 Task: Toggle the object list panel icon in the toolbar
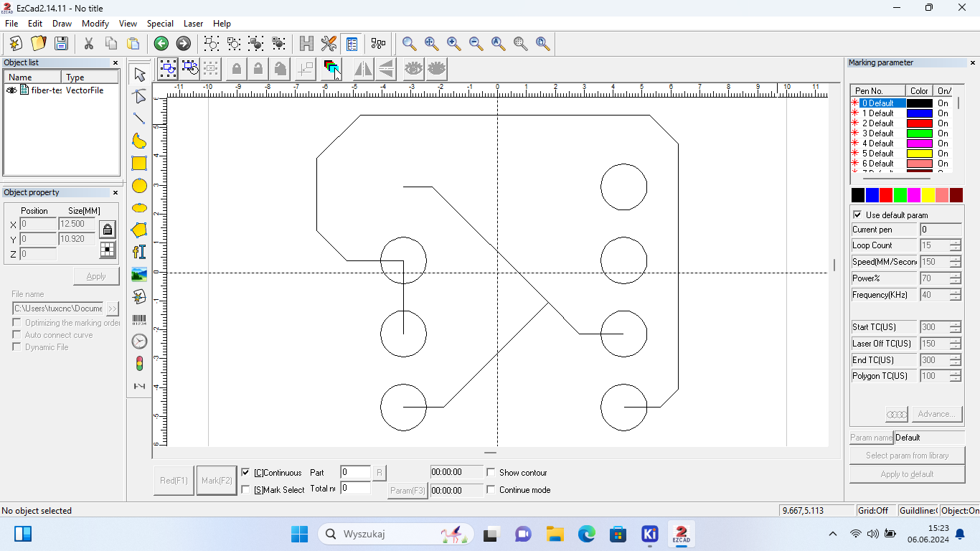(351, 44)
